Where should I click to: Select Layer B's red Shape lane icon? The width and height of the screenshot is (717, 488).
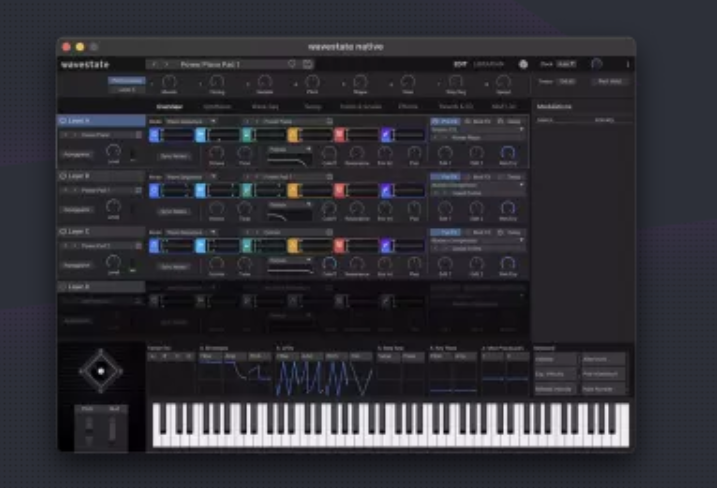pyautogui.click(x=339, y=191)
